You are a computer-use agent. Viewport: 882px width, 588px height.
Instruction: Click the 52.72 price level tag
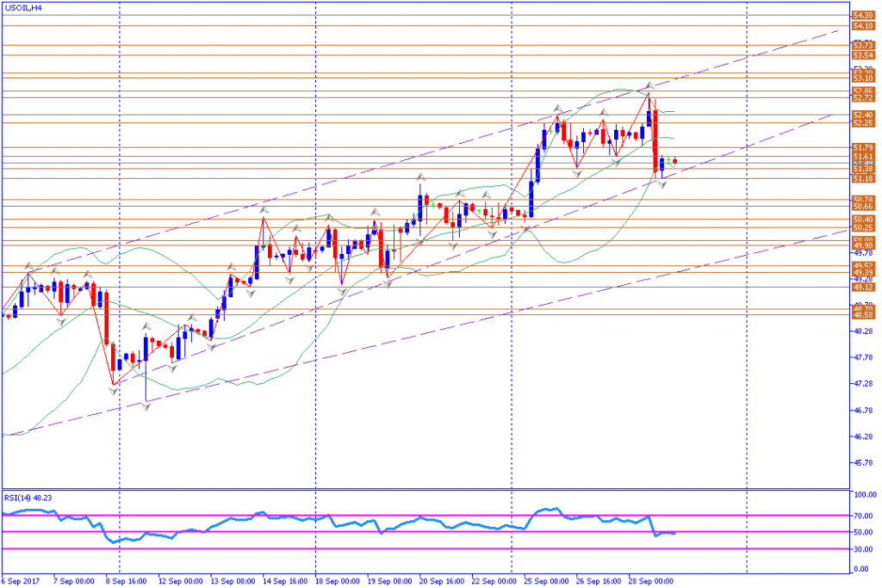tap(863, 98)
